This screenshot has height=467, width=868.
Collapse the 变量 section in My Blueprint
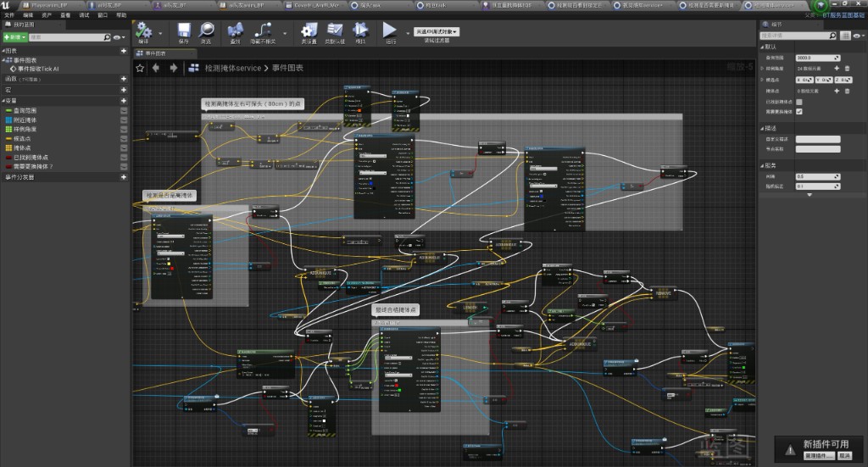pyautogui.click(x=3, y=101)
